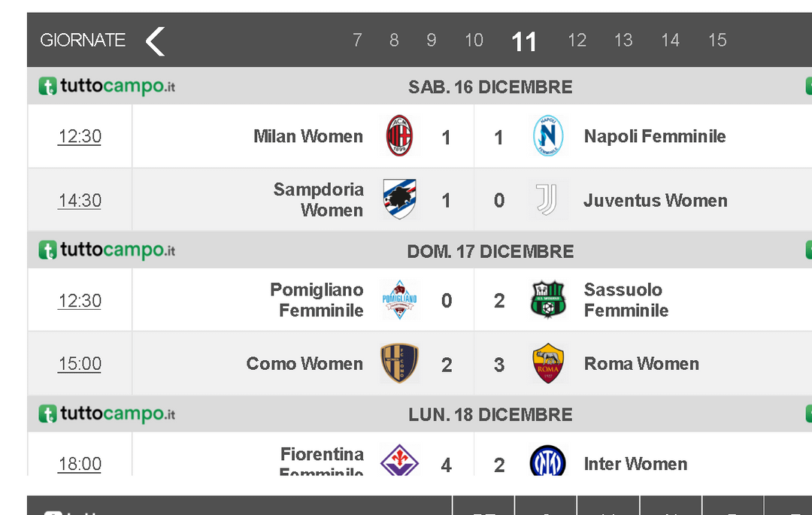Switch to matchday 7
The height and width of the screenshot is (515, 812).
click(357, 41)
